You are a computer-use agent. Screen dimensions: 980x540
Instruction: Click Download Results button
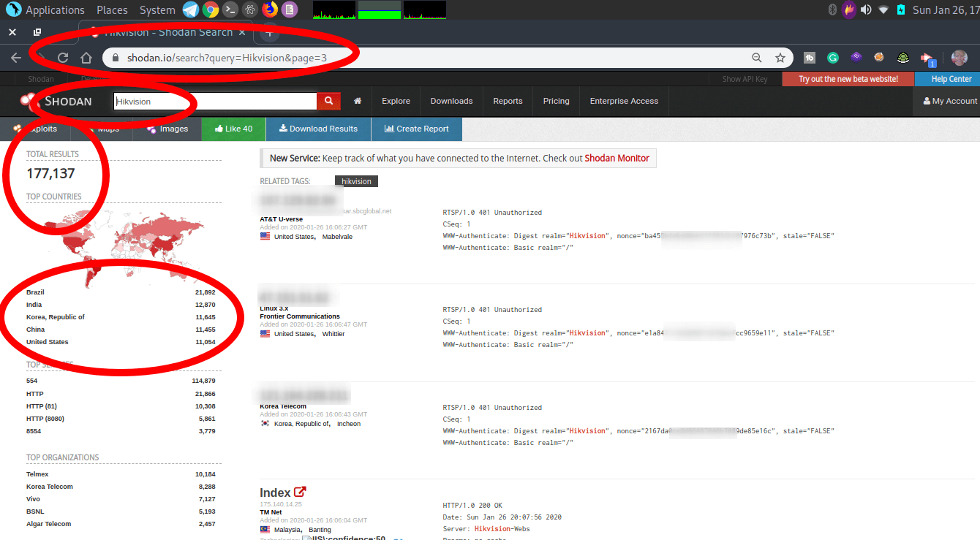pos(318,129)
